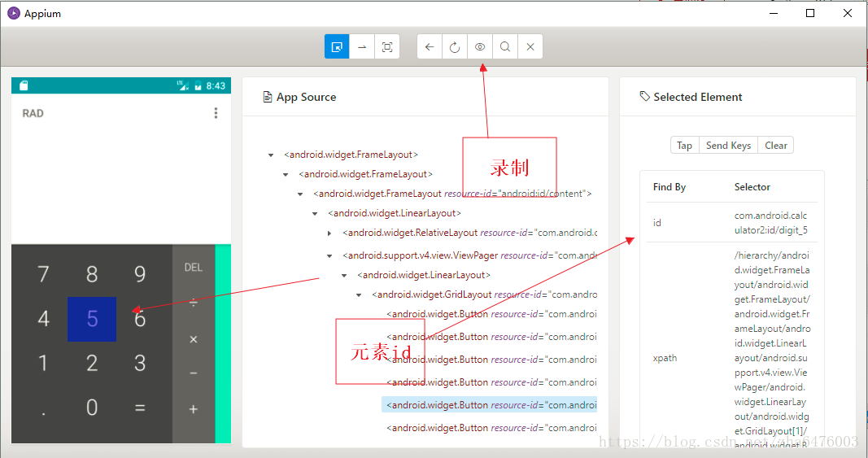Expand android.widget.RelativeLayout node
Viewport: 868px width, 458px height.
tap(329, 233)
